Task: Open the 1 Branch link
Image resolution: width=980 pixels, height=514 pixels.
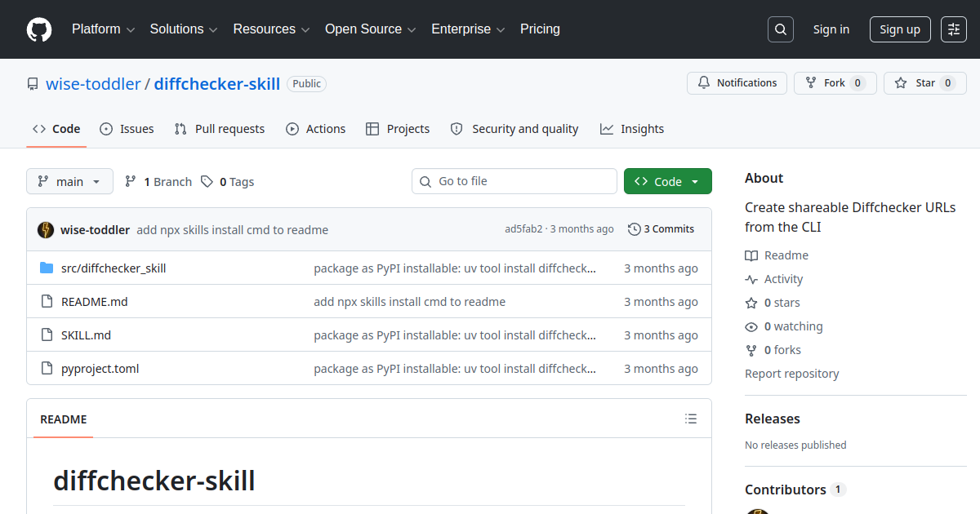Action: [158, 181]
